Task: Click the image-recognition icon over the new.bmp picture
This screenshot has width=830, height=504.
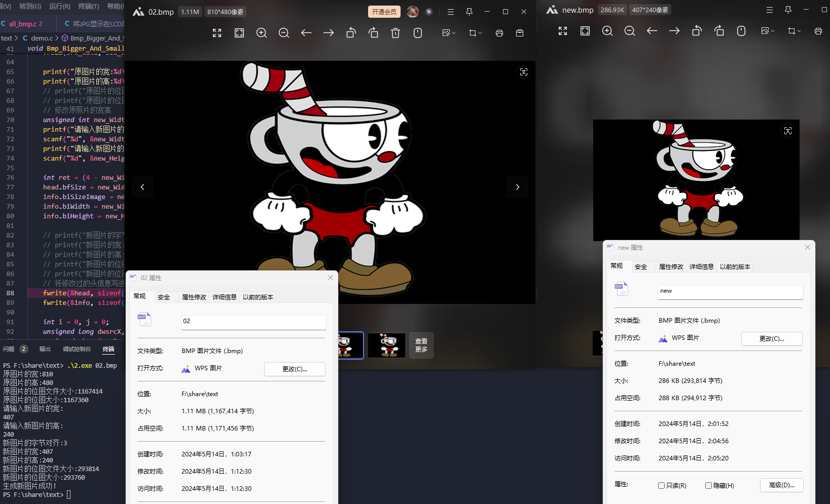Action: pyautogui.click(x=788, y=131)
